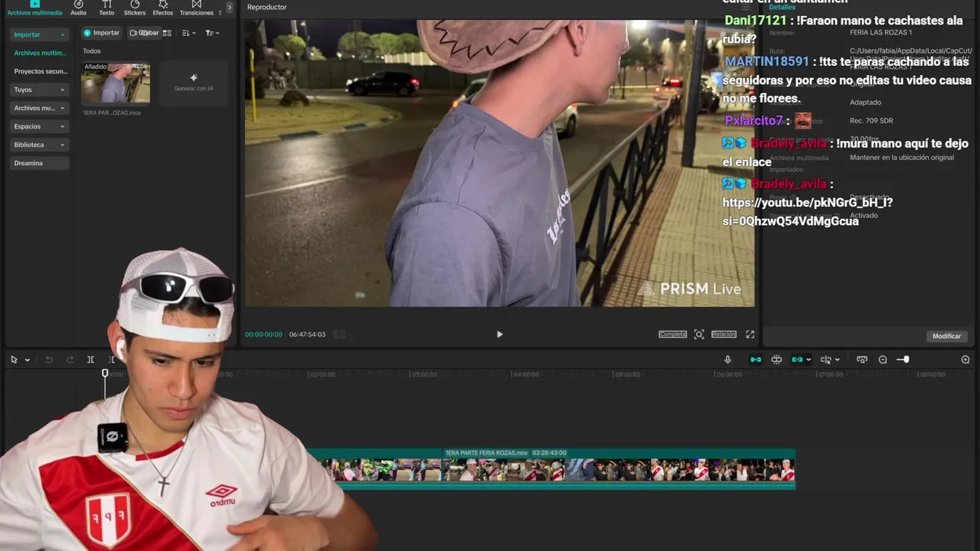Click the timeline zoom slider handle
980x551 pixels.
[906, 360]
